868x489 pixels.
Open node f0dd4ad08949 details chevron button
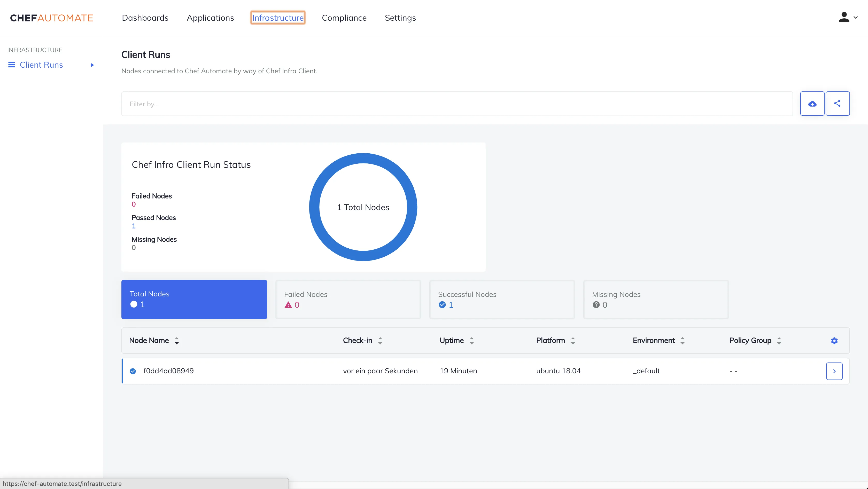pos(834,371)
